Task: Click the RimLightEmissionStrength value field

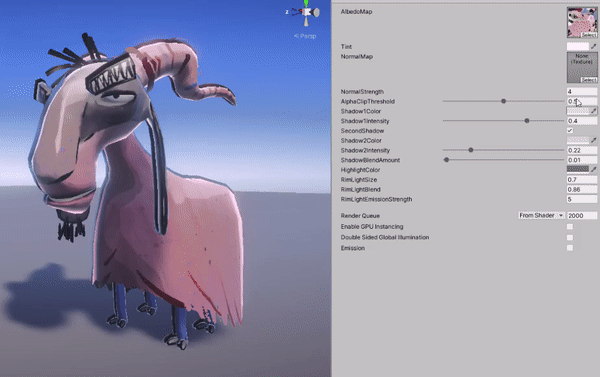Action: [x=582, y=199]
